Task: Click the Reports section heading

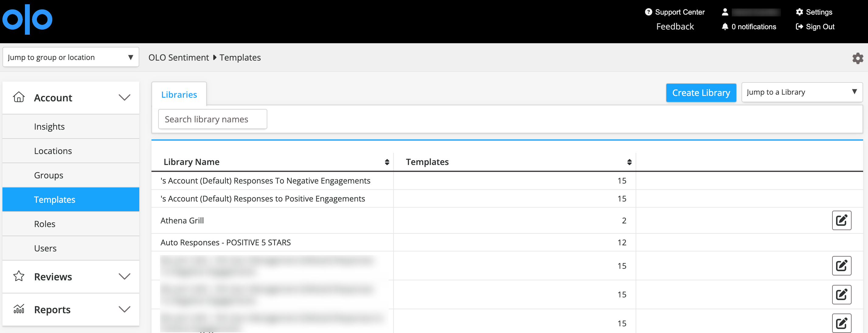Action: (x=52, y=309)
